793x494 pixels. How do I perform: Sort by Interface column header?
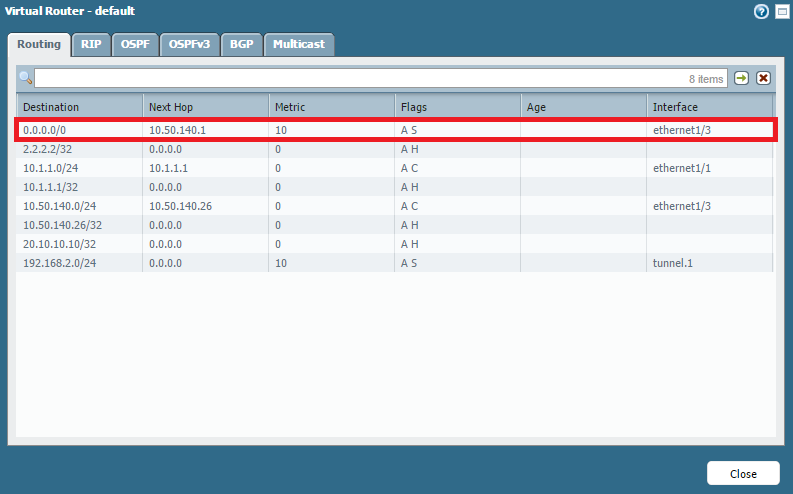coord(710,107)
